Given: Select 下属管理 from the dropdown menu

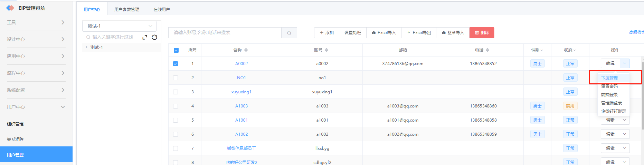Looking at the screenshot, I should (614, 78).
